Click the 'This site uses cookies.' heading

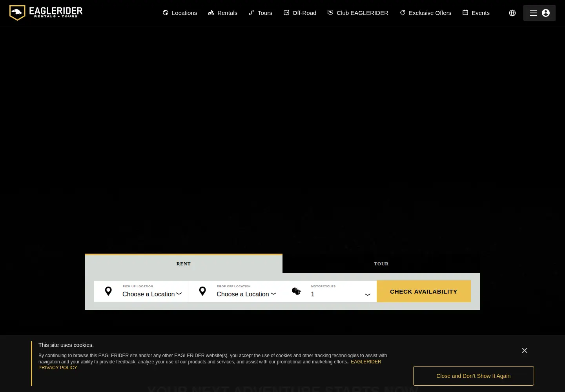66,345
